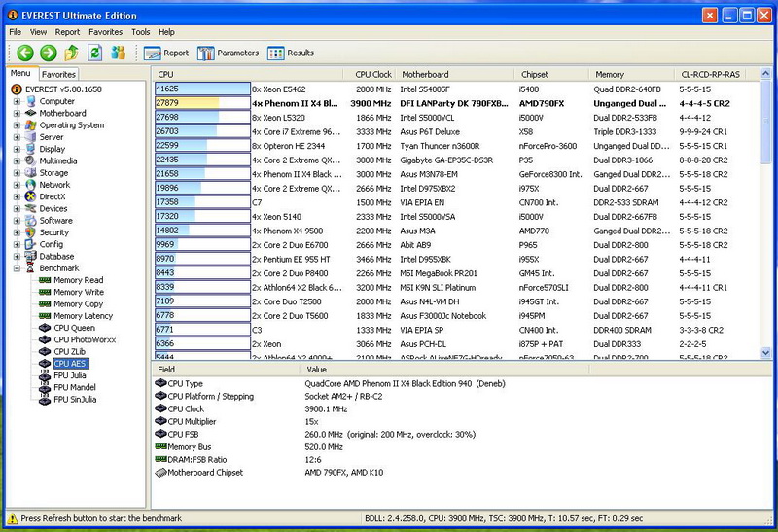Select the Computer icon in tree
This screenshot has height=532, width=778.
pyautogui.click(x=31, y=101)
